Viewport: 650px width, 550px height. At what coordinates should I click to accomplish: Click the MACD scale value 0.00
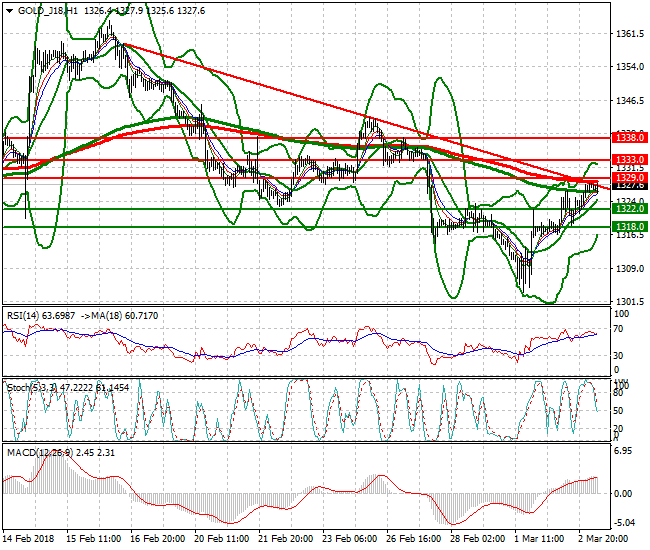pyautogui.click(x=623, y=494)
